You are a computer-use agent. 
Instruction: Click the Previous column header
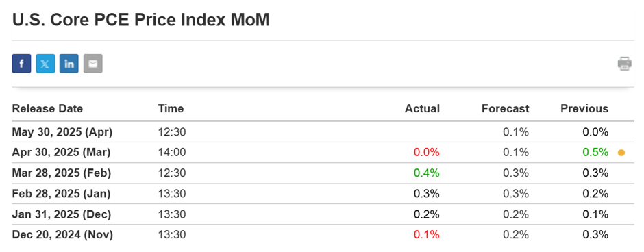pos(584,108)
